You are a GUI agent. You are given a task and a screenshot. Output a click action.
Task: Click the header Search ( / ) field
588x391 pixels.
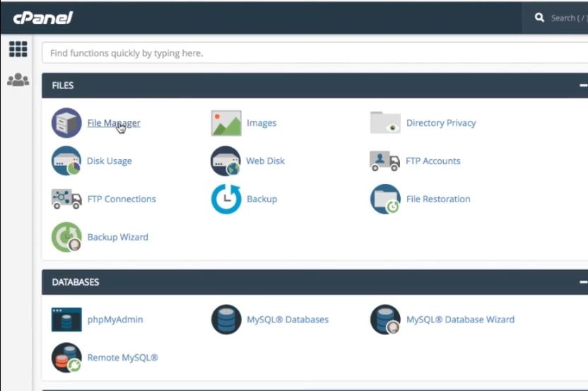(x=569, y=18)
